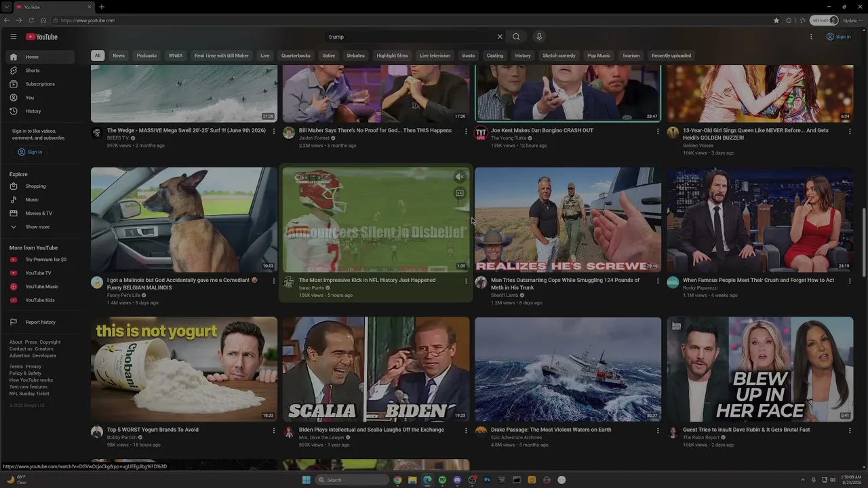Toggle captions on the NFL kick preview
The width and height of the screenshot is (868, 488).
point(460,193)
